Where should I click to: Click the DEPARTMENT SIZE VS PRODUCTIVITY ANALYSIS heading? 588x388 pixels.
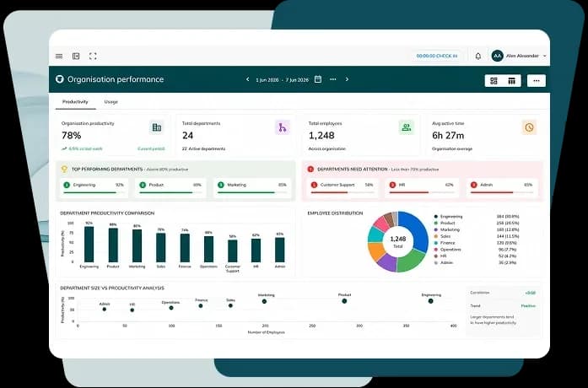(x=112, y=288)
